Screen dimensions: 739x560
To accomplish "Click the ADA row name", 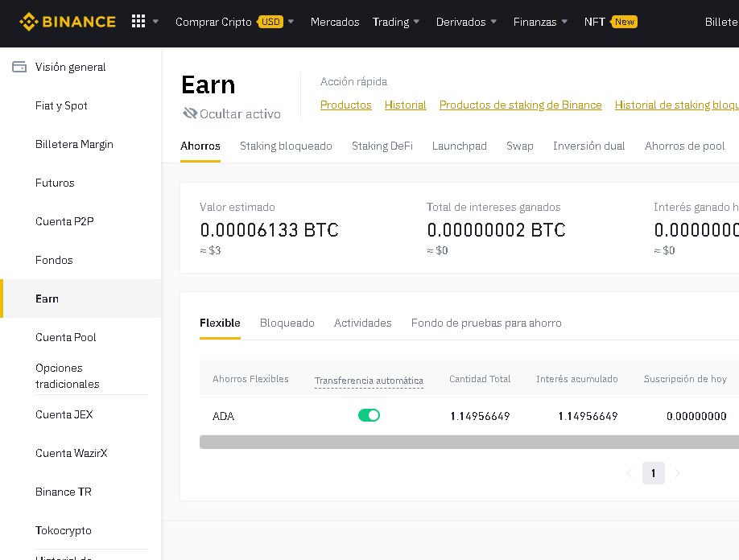I will [x=223, y=416].
